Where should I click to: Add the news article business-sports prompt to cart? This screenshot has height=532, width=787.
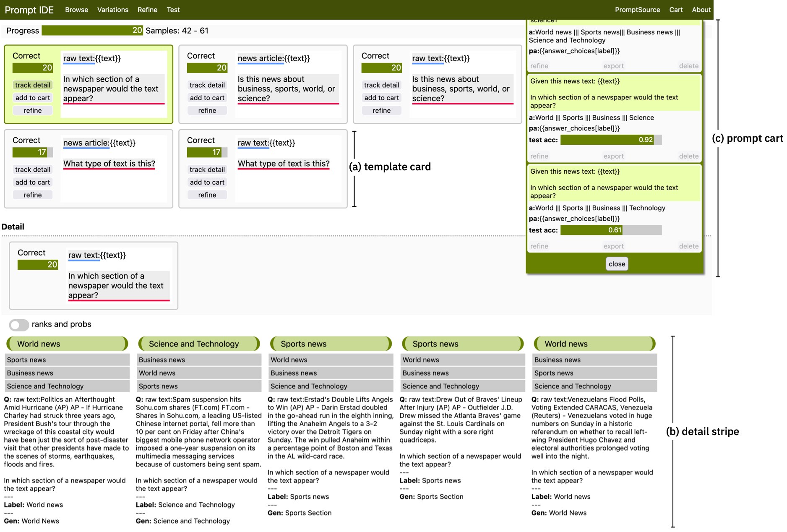coord(207,98)
